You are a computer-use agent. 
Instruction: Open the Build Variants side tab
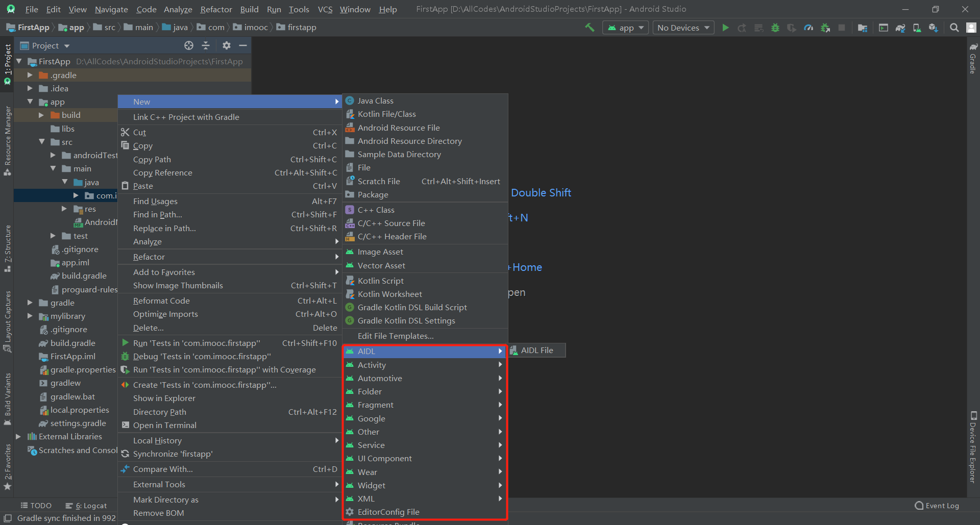point(7,399)
